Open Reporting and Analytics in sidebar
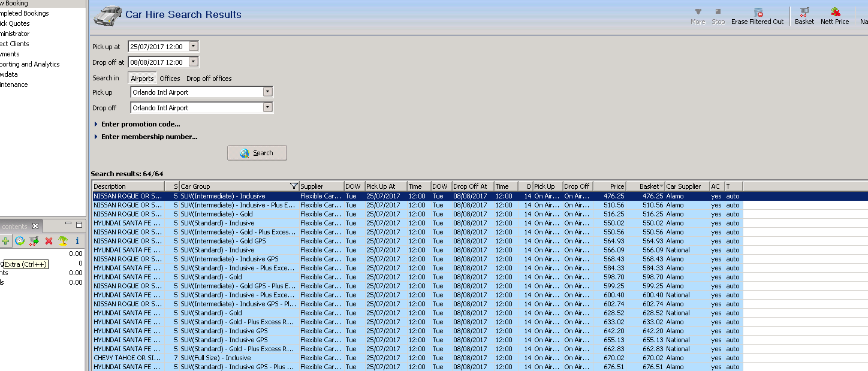This screenshot has width=868, height=371. click(30, 64)
